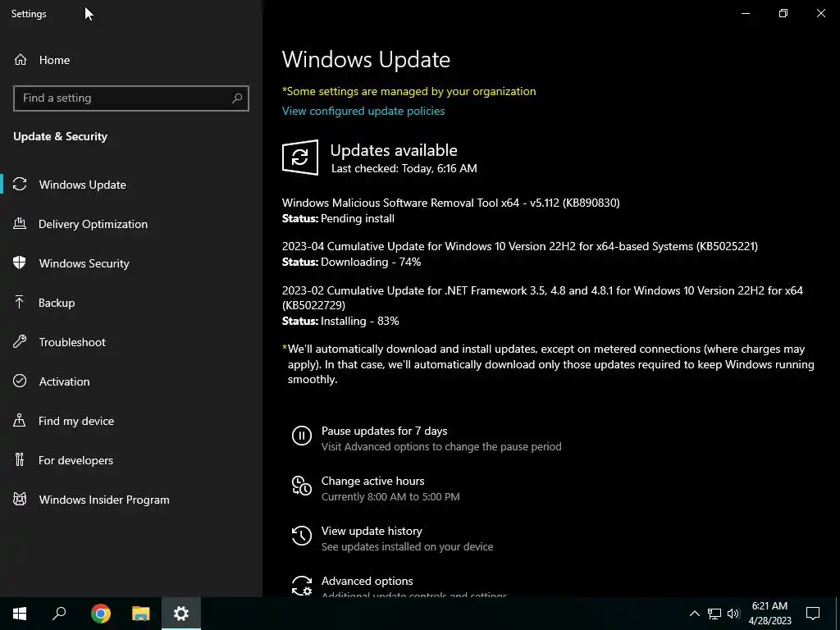The image size is (840, 630).
Task: Open the network icon in system tray
Action: [x=714, y=614]
